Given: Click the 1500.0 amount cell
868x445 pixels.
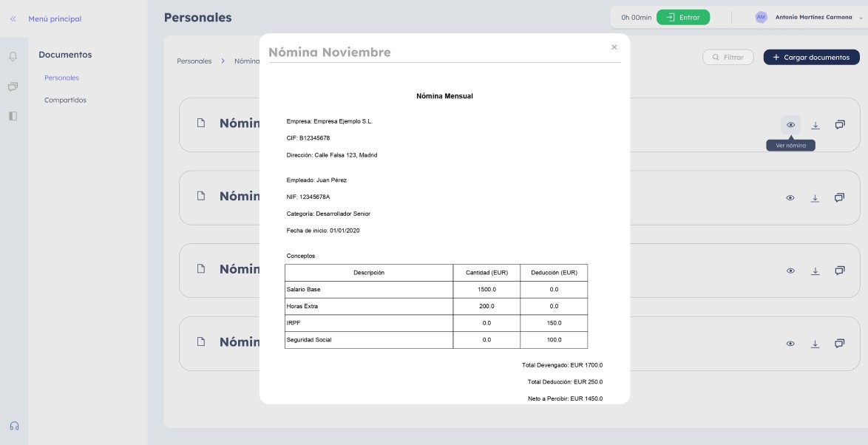Looking at the screenshot, I should coord(486,290).
